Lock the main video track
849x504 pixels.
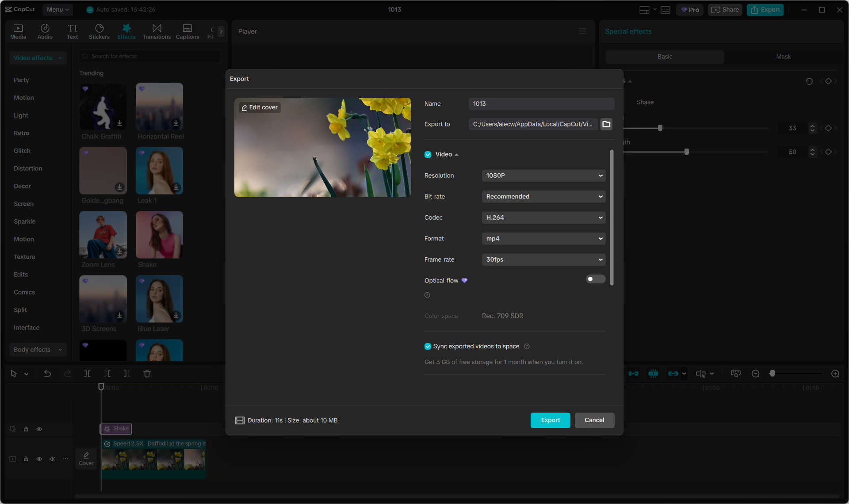(x=26, y=459)
